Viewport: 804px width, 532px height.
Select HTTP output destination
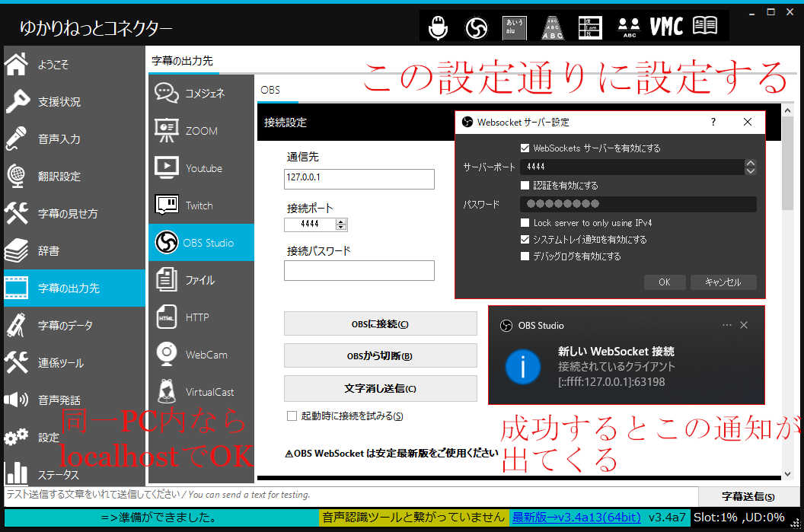(x=201, y=317)
